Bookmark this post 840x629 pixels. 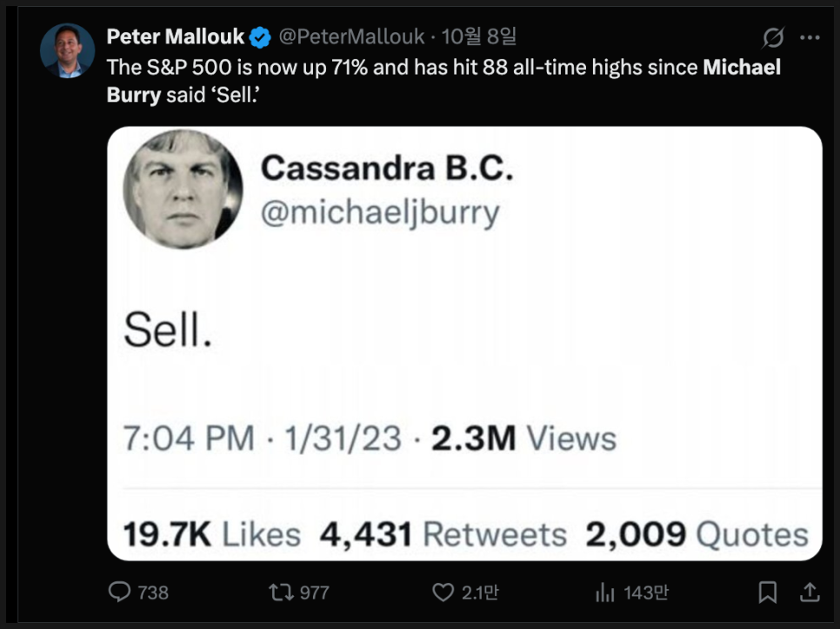click(768, 592)
